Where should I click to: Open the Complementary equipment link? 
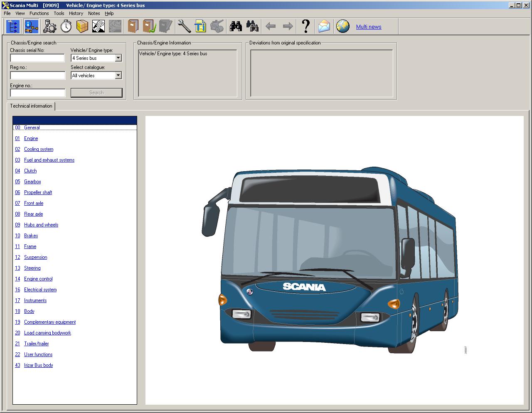tap(50, 322)
